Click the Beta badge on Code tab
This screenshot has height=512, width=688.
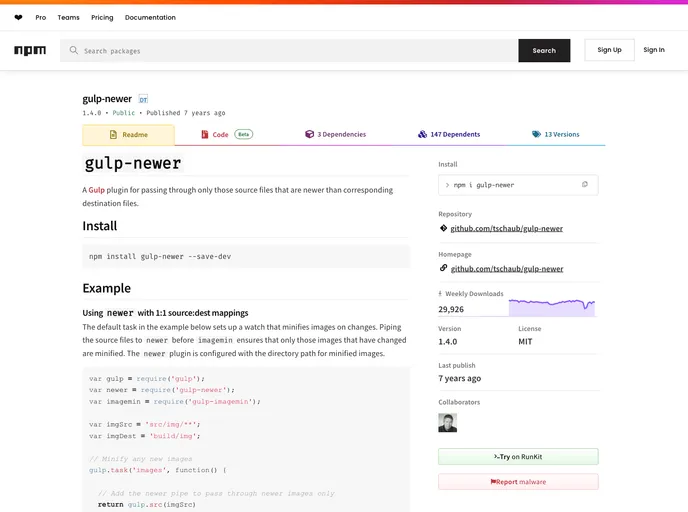pos(244,134)
